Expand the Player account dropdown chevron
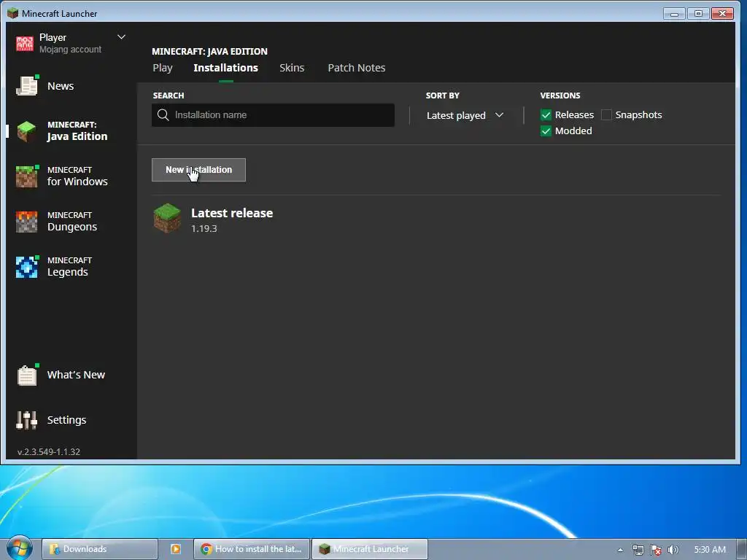 coord(122,36)
